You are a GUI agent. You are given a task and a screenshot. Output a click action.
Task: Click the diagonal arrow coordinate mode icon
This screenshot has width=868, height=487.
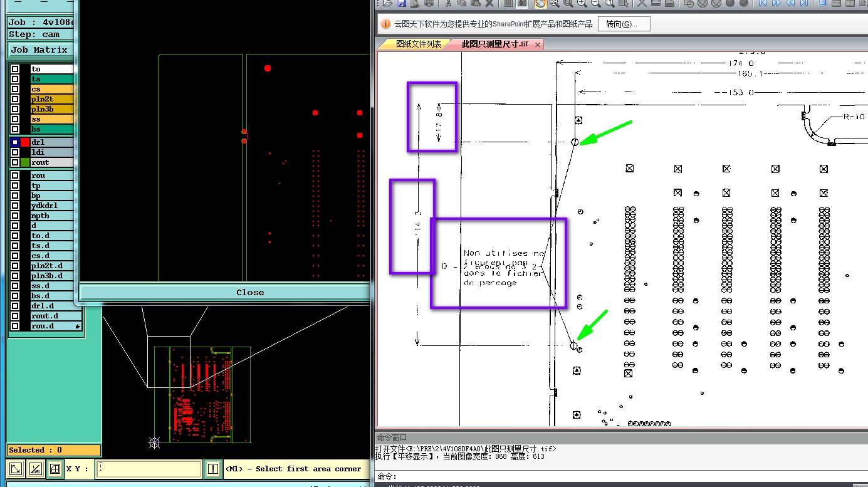click(17, 468)
